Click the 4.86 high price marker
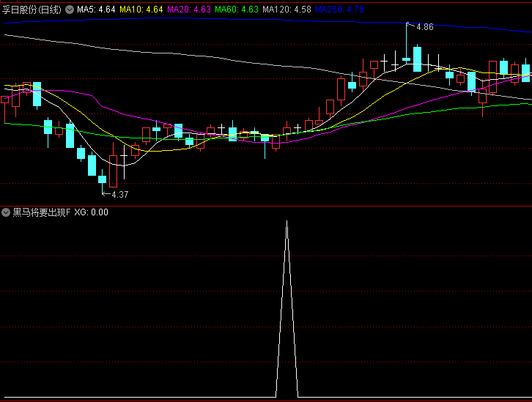532x402 pixels. point(424,27)
